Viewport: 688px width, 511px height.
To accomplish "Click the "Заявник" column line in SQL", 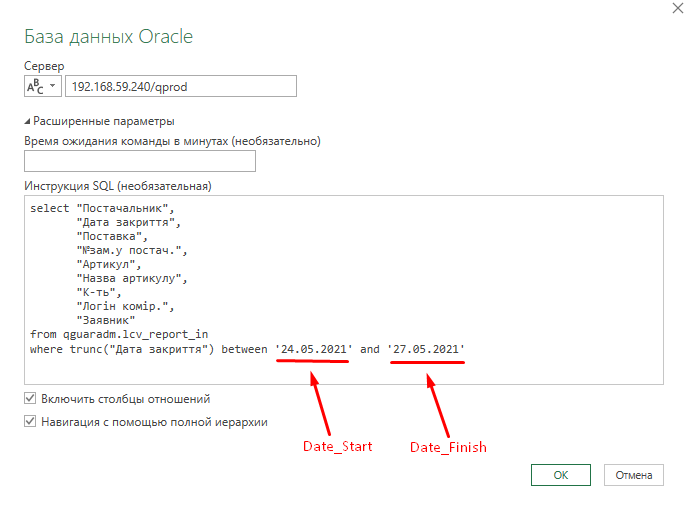I will click(x=106, y=320).
